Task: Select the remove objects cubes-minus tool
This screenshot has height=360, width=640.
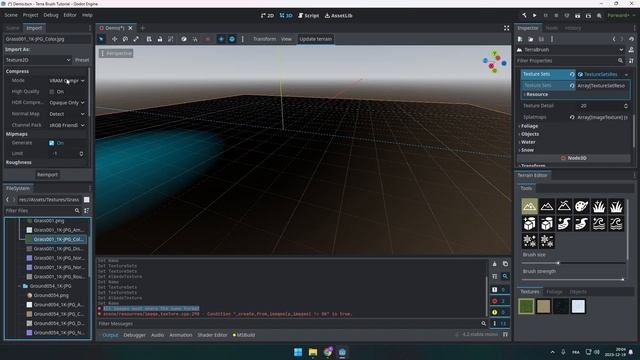Action: pyautogui.click(x=547, y=223)
